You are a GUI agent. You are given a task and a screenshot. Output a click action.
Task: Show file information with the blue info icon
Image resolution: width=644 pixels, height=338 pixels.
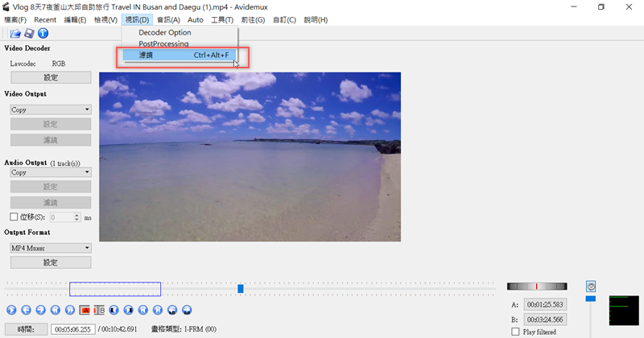click(43, 33)
